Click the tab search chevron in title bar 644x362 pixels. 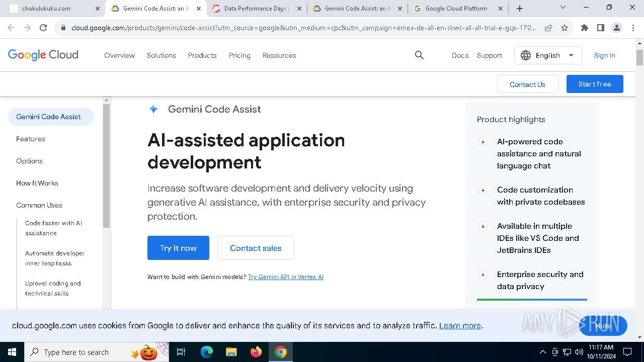[x=563, y=8]
